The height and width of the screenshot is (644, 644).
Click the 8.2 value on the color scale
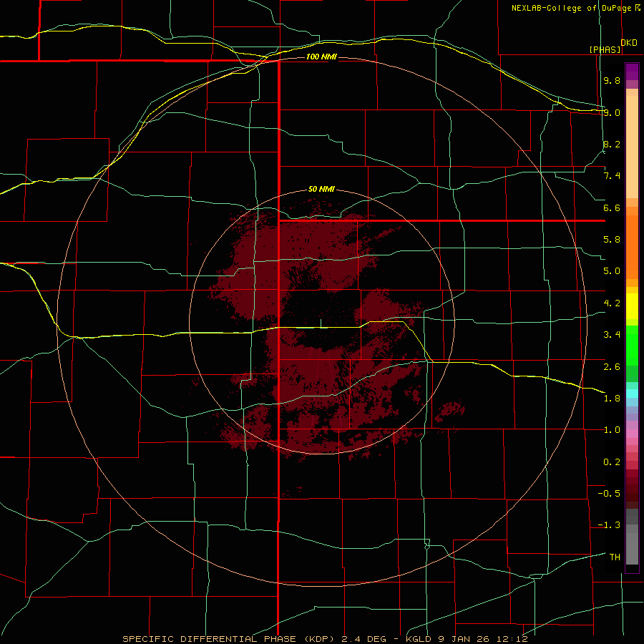(x=612, y=144)
